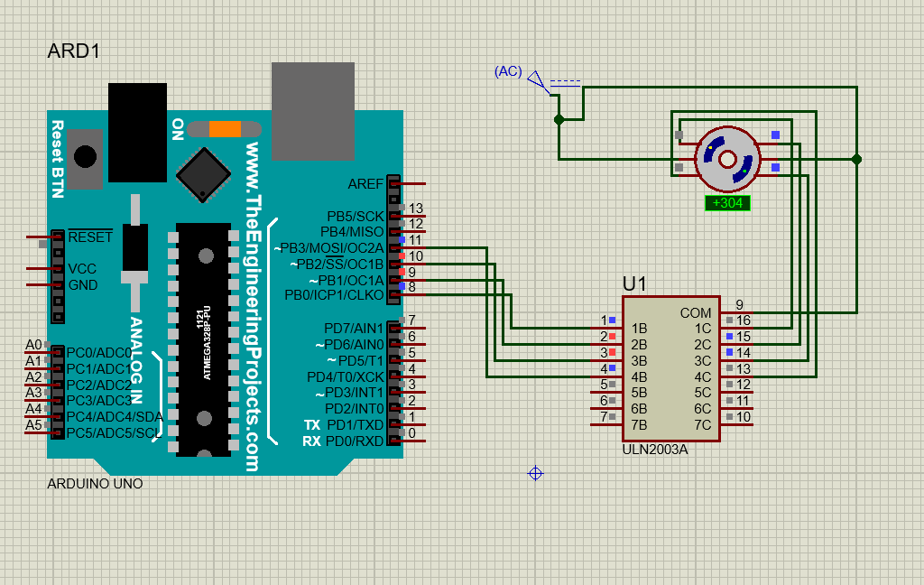Click the DC power jack on the Arduino
924x585 pixels.
click(x=136, y=129)
